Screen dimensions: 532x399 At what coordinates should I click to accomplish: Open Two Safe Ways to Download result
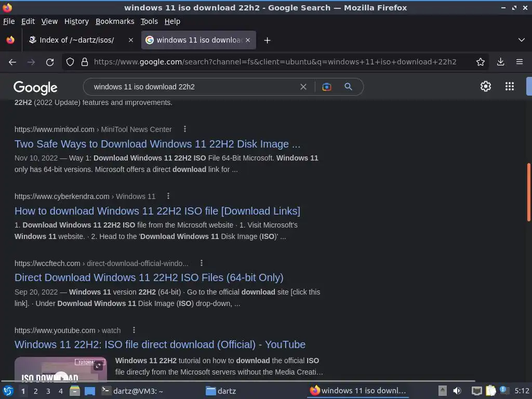157,144
